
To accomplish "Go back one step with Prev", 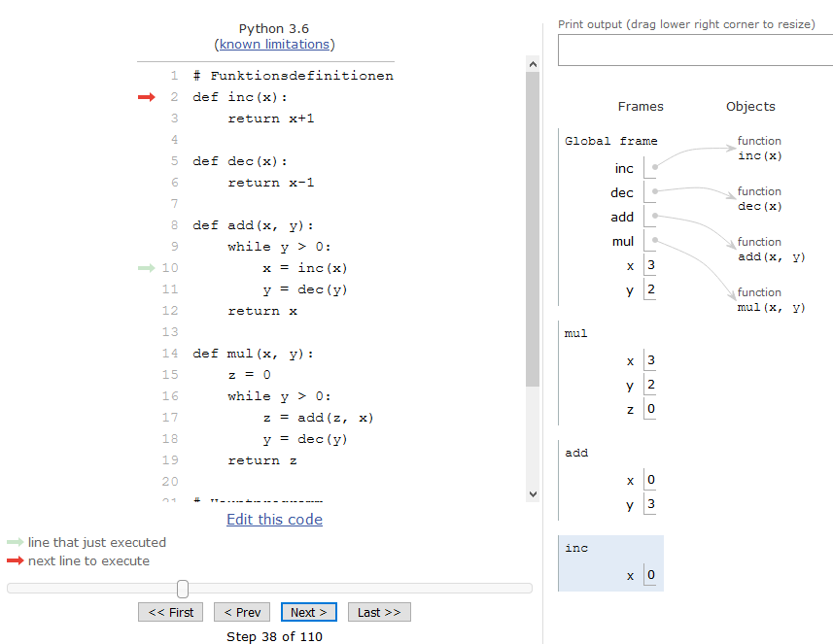I will click(x=242, y=612).
